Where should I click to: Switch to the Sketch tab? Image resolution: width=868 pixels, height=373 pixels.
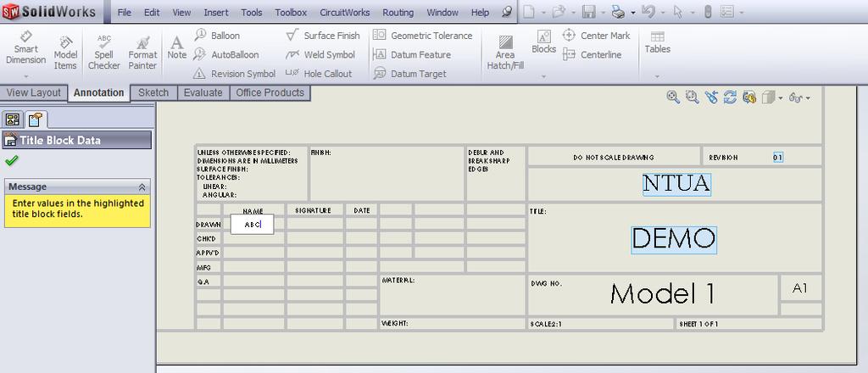click(x=153, y=93)
